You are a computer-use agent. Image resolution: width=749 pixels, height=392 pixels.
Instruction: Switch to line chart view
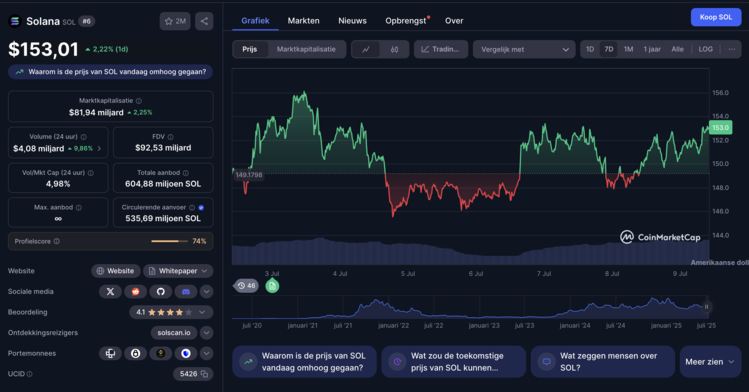coord(366,49)
